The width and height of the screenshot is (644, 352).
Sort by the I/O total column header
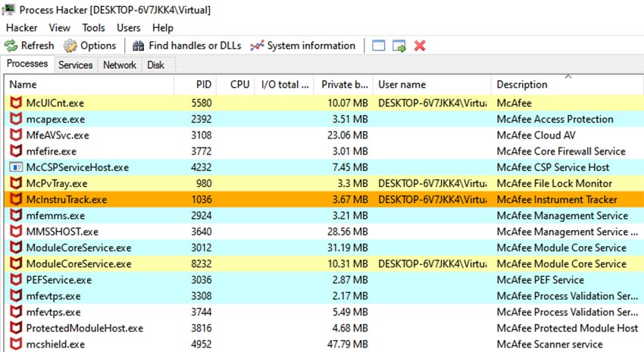[x=284, y=85]
